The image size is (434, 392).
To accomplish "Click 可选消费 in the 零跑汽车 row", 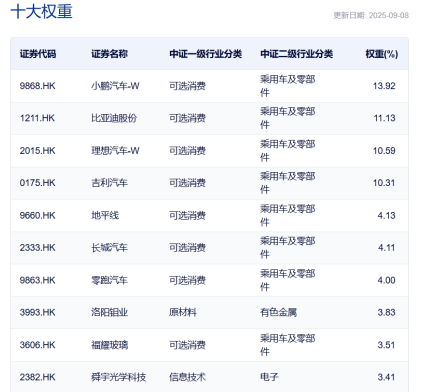I will pyautogui.click(x=187, y=280).
